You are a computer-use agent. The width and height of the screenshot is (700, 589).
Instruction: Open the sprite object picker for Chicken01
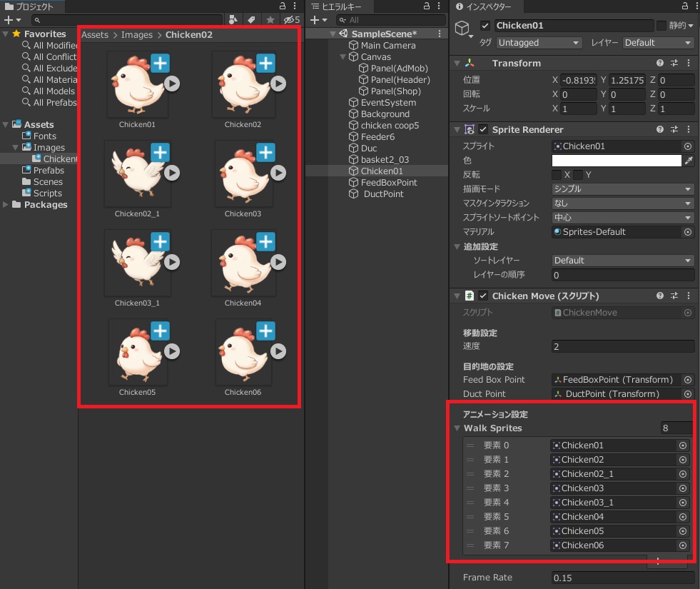tap(688, 146)
